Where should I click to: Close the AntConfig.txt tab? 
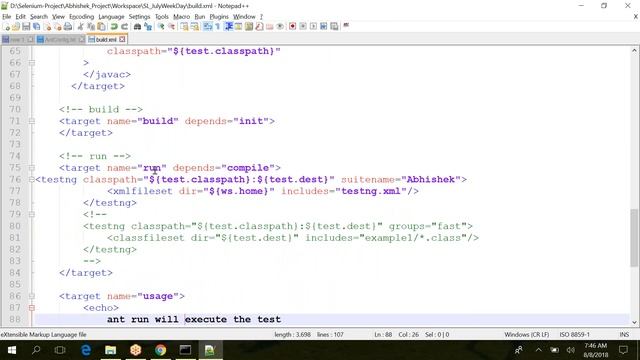82,40
